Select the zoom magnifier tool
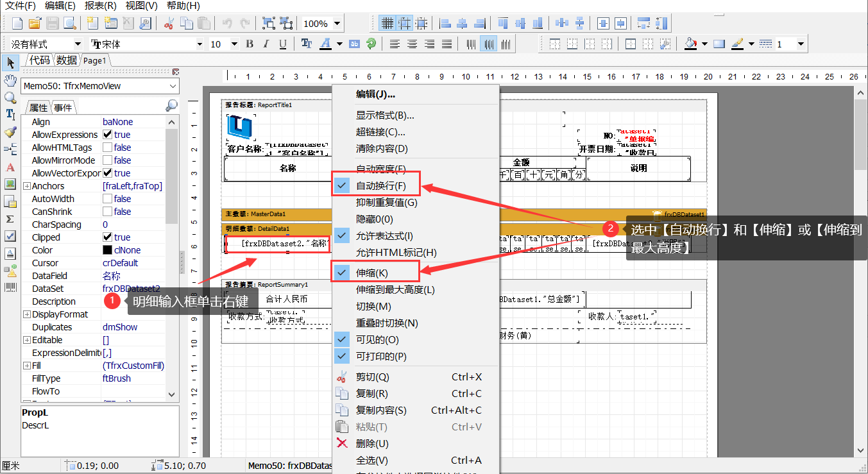868x474 pixels. point(10,97)
